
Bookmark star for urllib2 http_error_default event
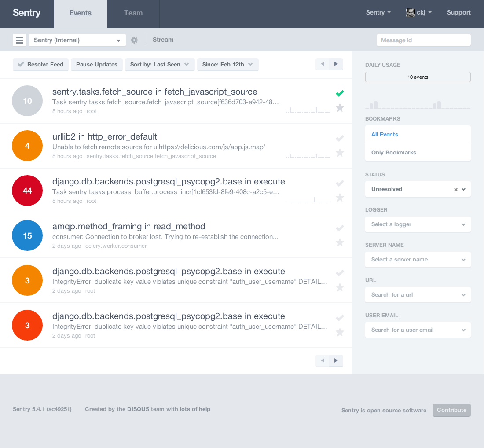coord(340,153)
